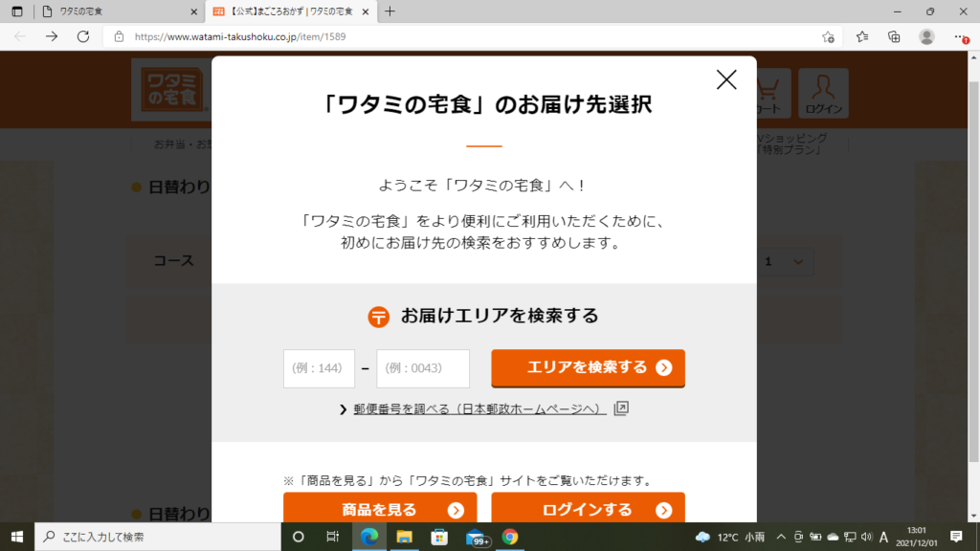Reload the current page
The image size is (980, 551).
(x=83, y=36)
